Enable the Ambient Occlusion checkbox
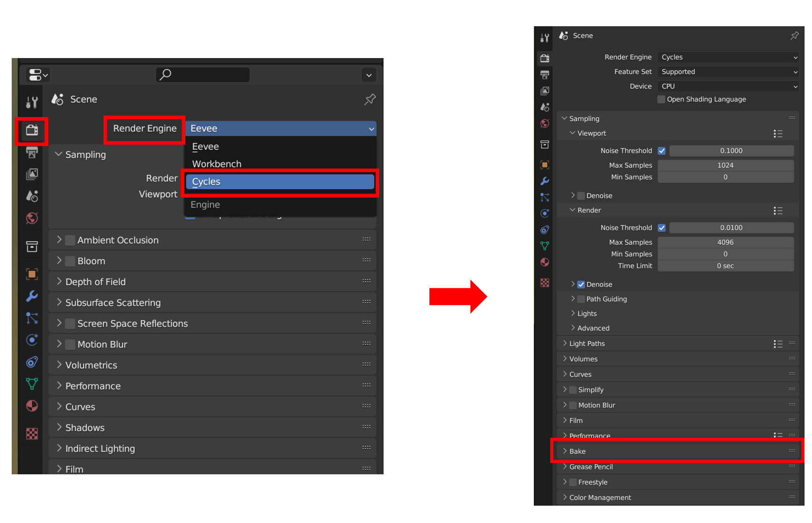The height and width of the screenshot is (523, 812). (x=70, y=240)
